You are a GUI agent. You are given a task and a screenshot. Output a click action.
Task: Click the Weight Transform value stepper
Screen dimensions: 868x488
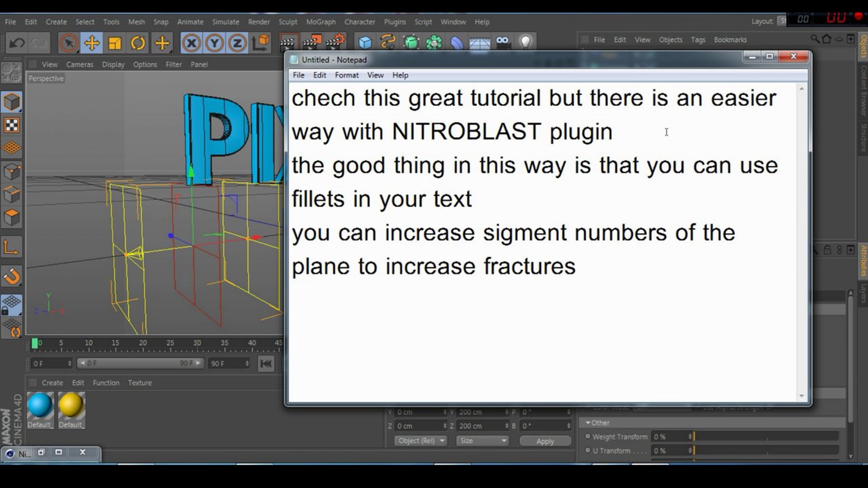pos(690,437)
